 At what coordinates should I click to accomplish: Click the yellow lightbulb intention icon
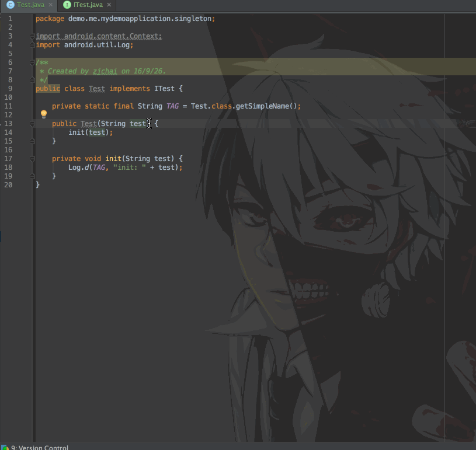point(44,114)
